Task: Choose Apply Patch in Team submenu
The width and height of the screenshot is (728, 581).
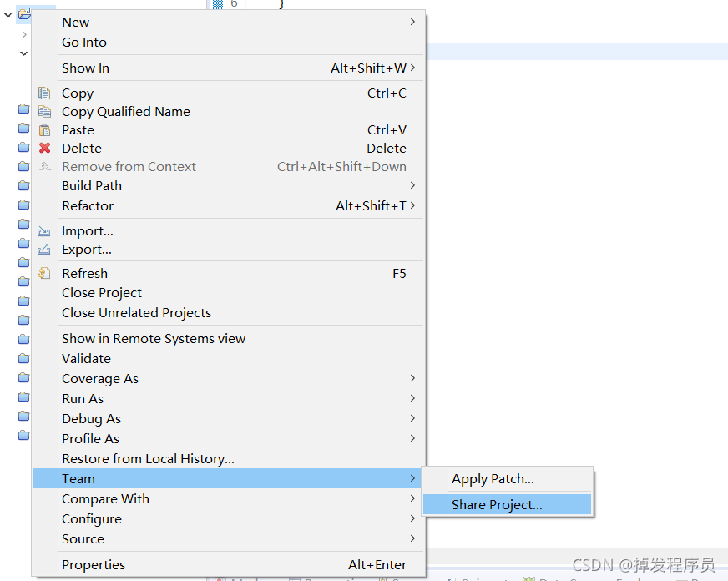Action: click(x=507, y=479)
